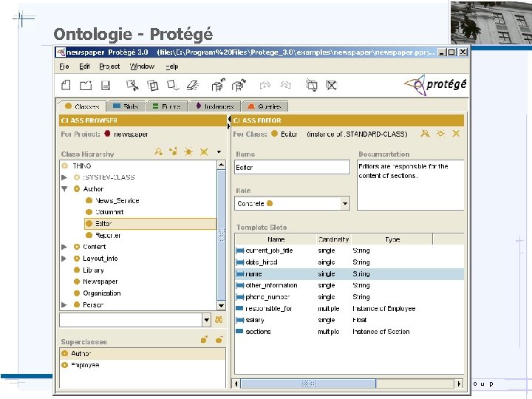
Task: Open the class search combo box arrow
Action: coord(207,320)
